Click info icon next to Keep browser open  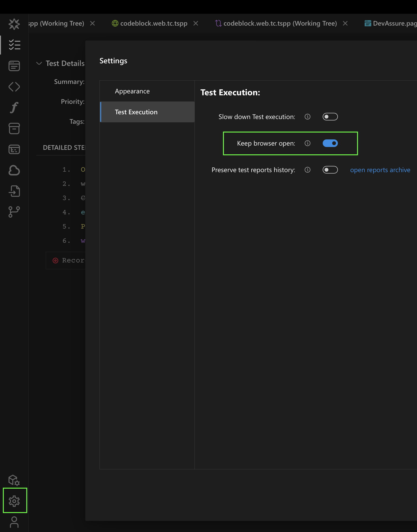pyautogui.click(x=307, y=143)
